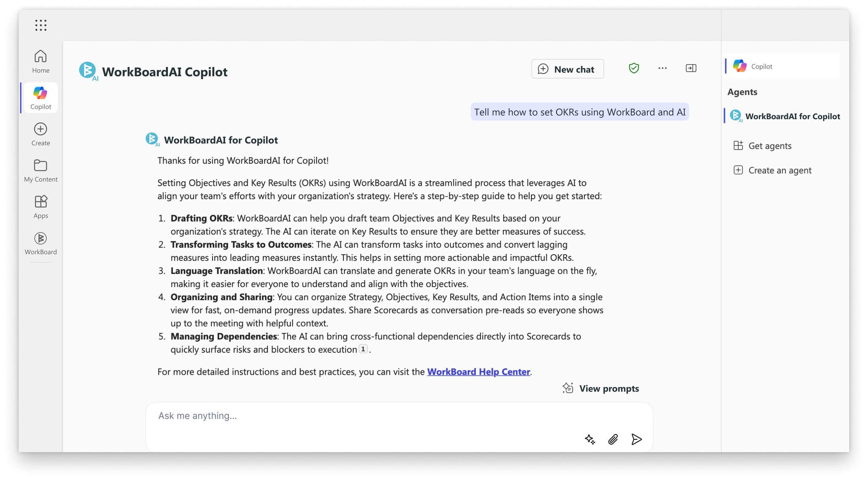This screenshot has width=868, height=480.
Task: Send the message with the arrow icon
Action: 636,439
